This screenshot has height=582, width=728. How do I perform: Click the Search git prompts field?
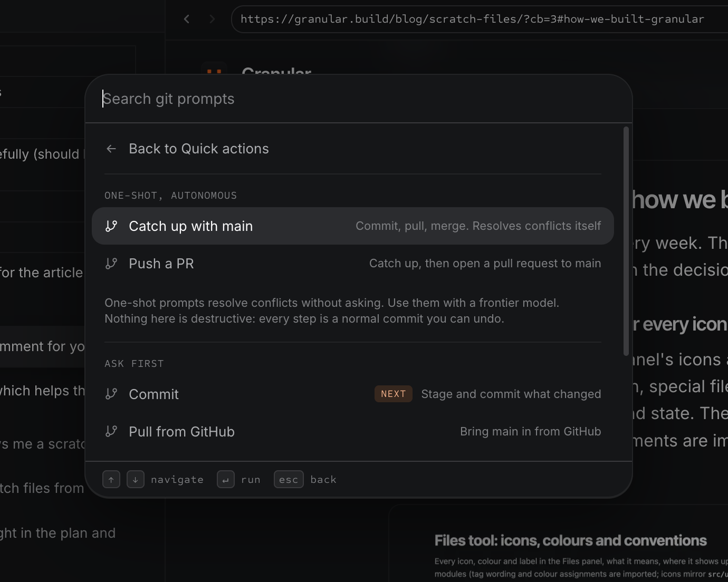point(359,99)
